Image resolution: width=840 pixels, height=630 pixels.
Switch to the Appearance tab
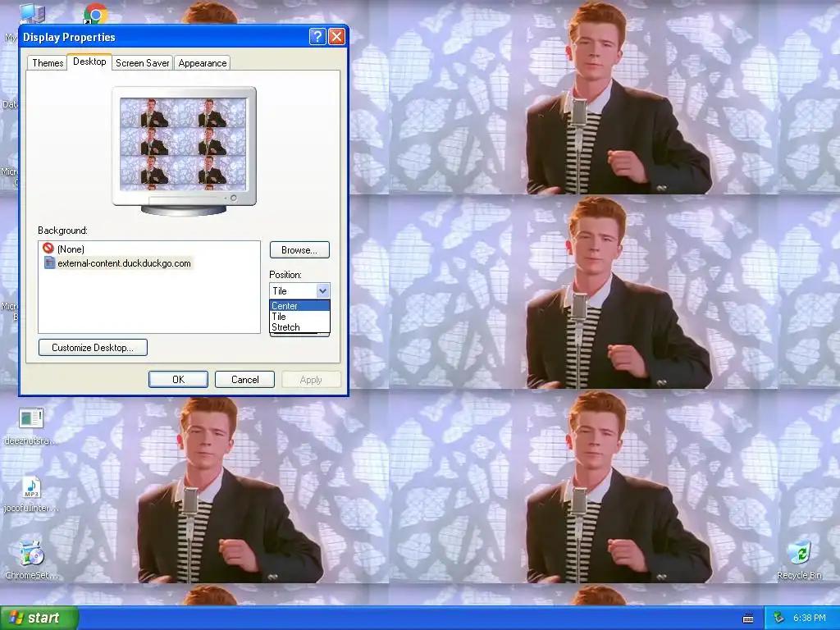tap(202, 62)
